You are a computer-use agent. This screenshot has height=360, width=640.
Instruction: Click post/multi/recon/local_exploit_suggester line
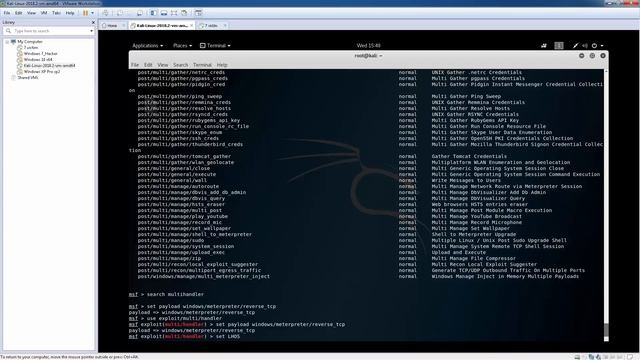(198, 264)
